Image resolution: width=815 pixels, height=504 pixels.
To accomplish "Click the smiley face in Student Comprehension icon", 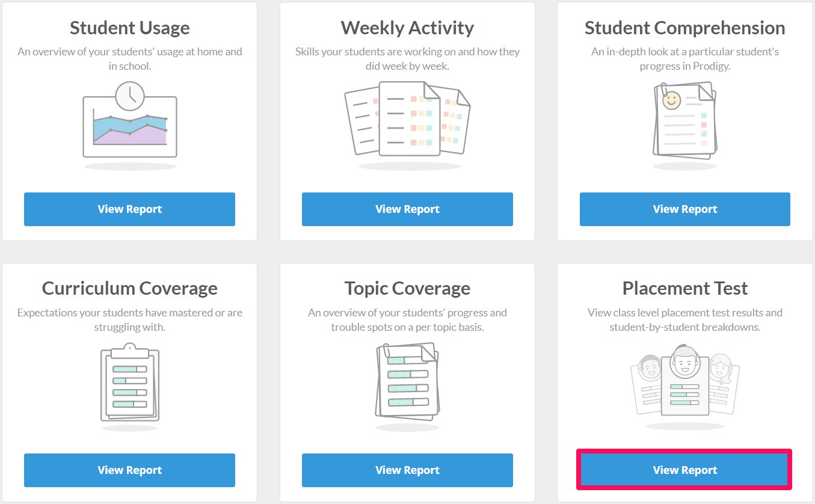I will [x=671, y=100].
